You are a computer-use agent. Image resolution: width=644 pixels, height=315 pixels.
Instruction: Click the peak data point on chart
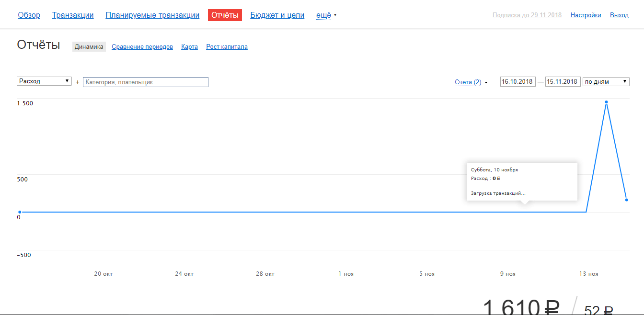pos(606,102)
